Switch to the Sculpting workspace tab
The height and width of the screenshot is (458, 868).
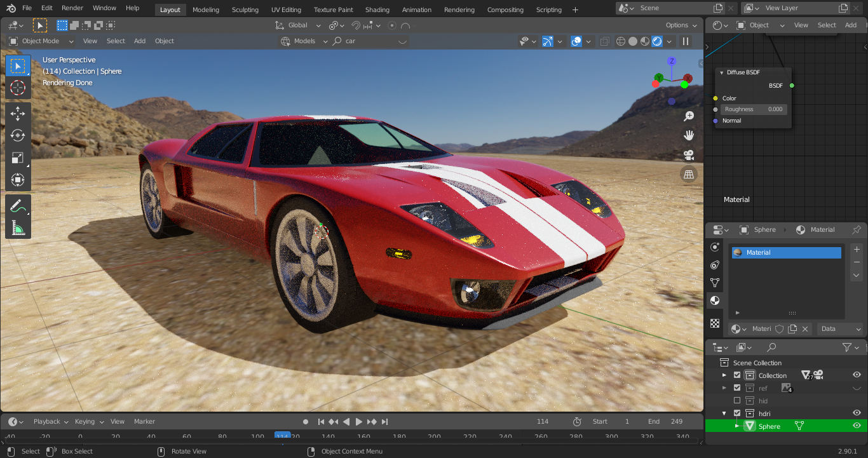click(x=245, y=10)
